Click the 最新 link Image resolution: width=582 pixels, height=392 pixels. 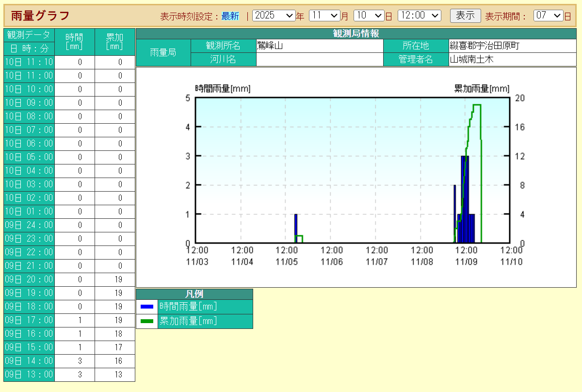click(x=230, y=16)
